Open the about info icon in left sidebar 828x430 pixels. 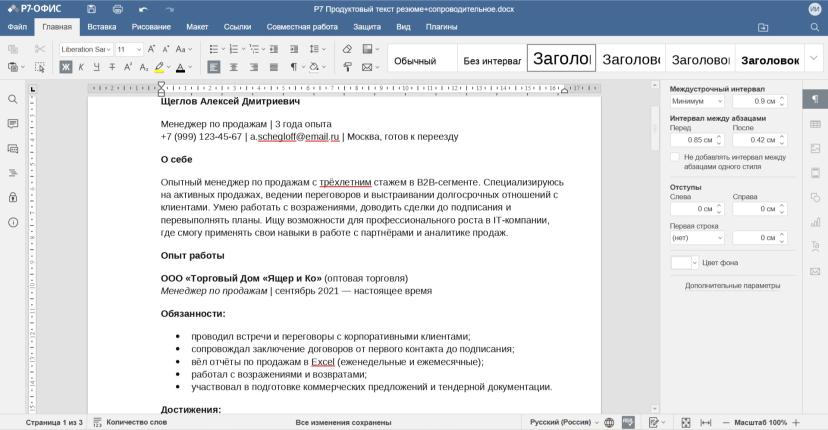(x=13, y=222)
